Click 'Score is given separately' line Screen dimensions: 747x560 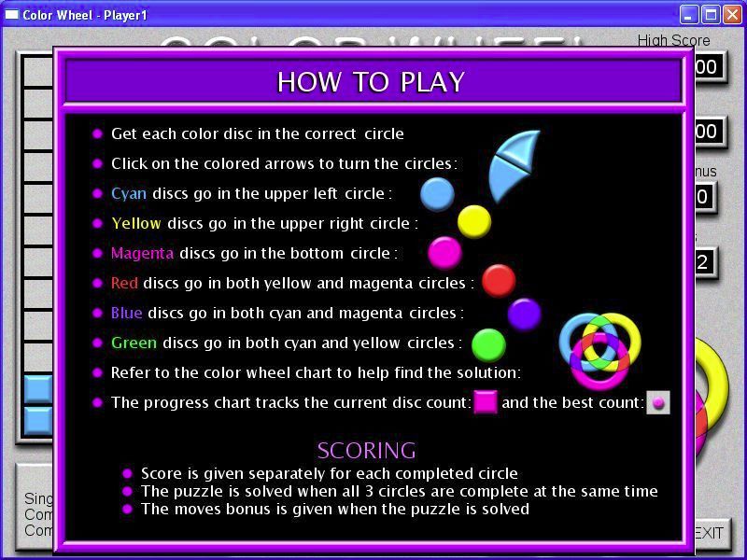click(330, 473)
